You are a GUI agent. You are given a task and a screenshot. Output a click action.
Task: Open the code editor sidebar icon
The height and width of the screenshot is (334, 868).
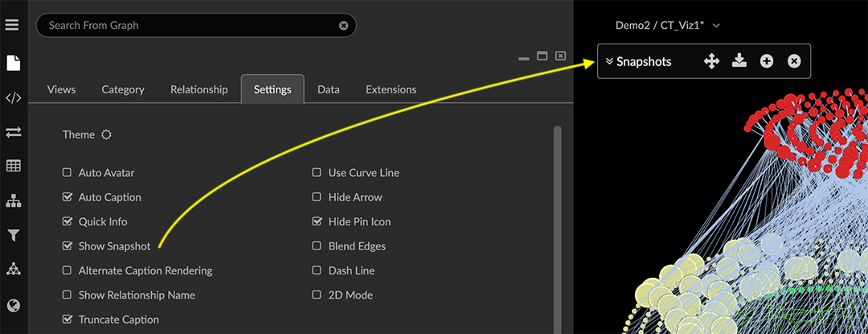click(x=13, y=98)
